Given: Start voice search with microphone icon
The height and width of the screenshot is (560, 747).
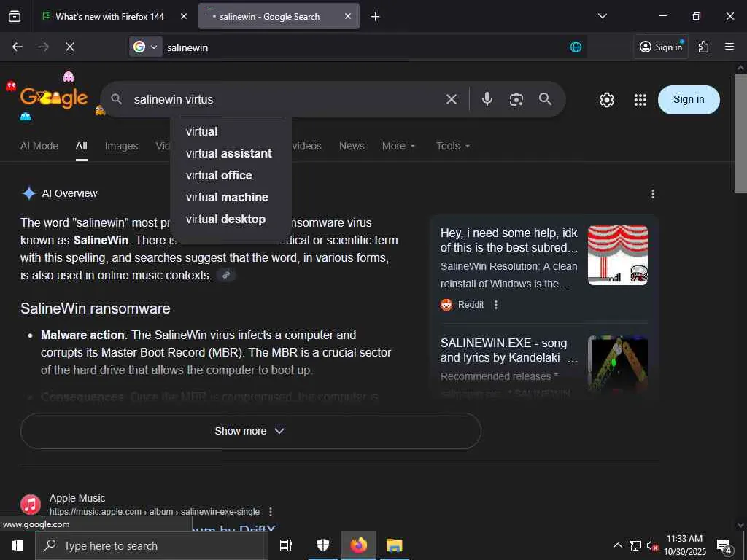Looking at the screenshot, I should (487, 99).
